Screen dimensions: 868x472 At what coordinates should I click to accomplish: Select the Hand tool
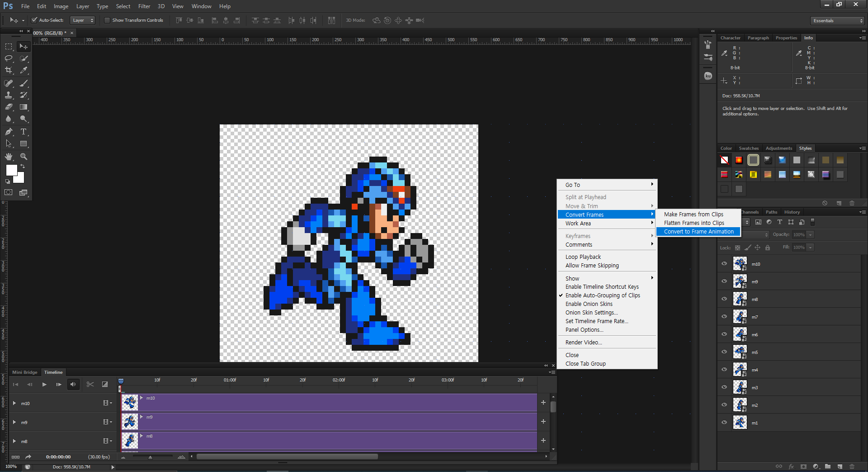(9, 157)
